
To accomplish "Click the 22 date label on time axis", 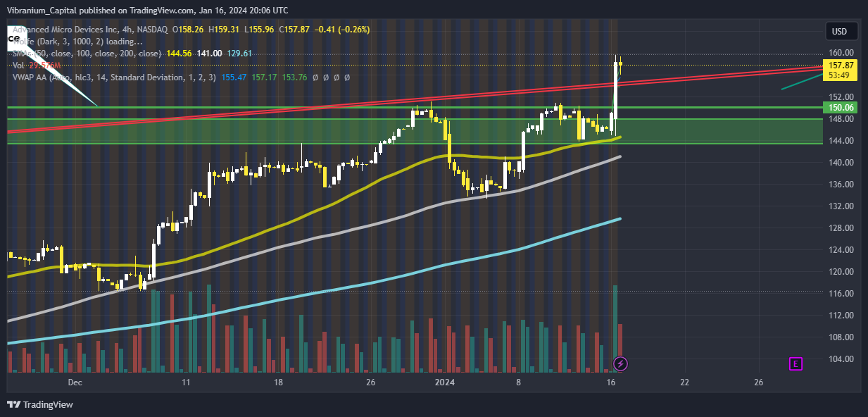I will pos(684,382).
